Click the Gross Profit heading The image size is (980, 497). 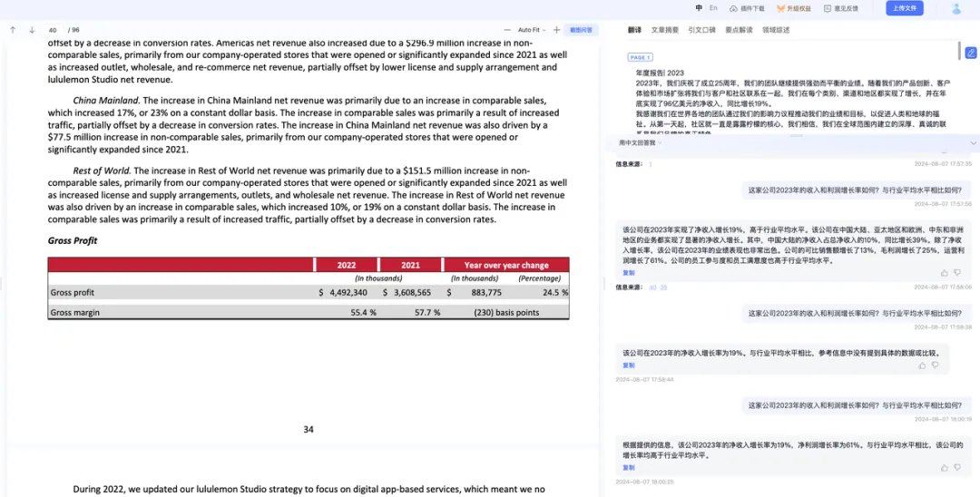click(x=73, y=240)
